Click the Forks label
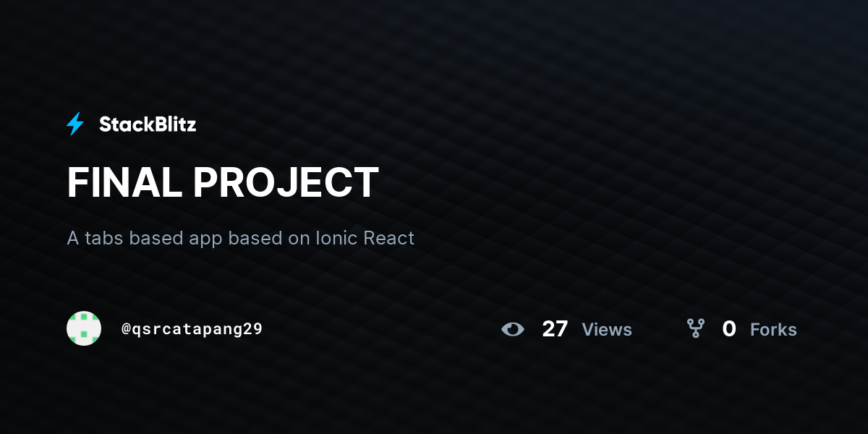Viewport: 868px width, 434px height. click(x=773, y=330)
